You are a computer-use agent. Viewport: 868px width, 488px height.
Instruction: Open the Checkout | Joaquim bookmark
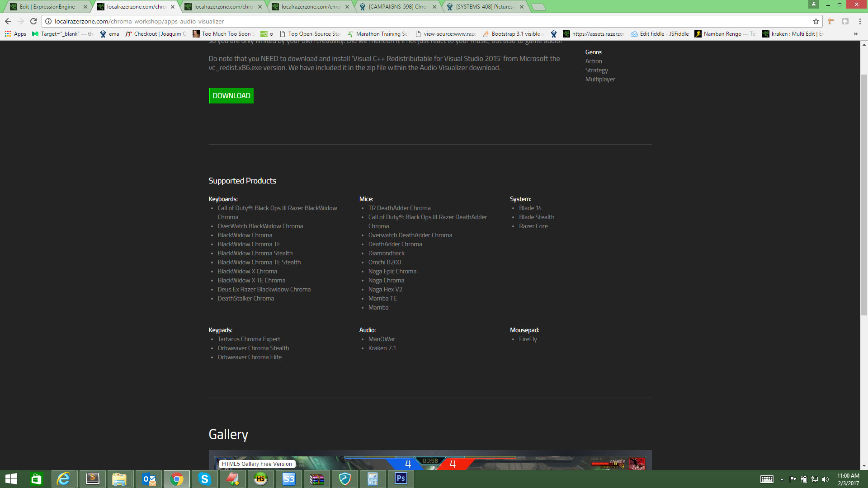pos(156,34)
